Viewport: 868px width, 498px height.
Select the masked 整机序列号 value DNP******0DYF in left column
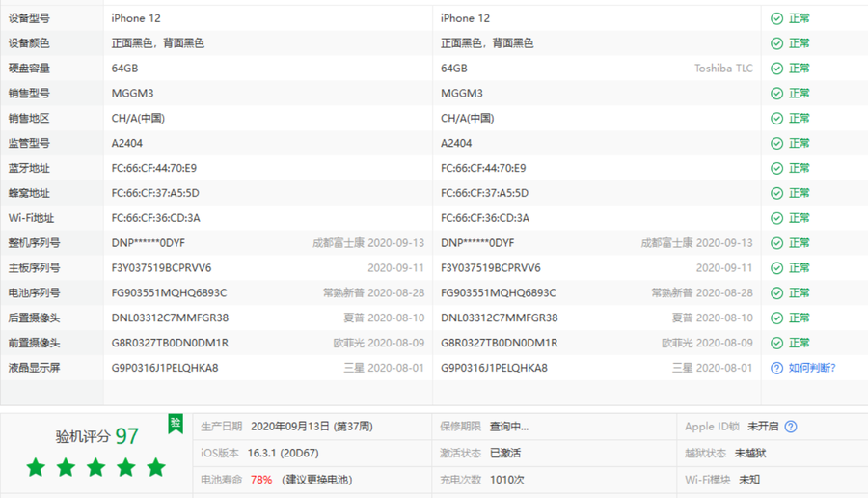(x=149, y=243)
